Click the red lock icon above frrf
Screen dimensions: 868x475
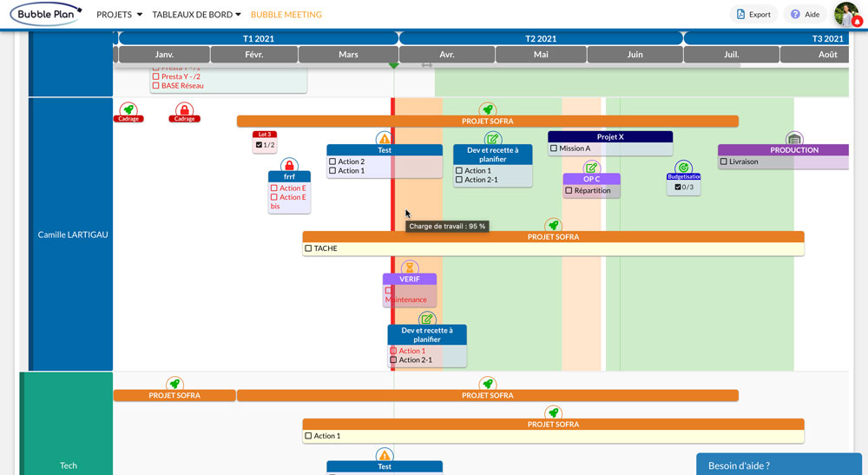[289, 165]
